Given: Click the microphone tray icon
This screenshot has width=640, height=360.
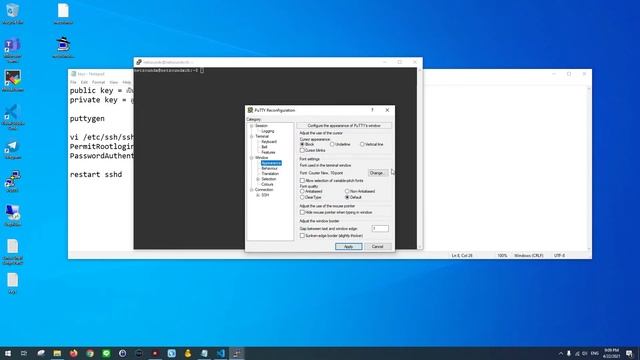Looking at the screenshot, I should 569,353.
